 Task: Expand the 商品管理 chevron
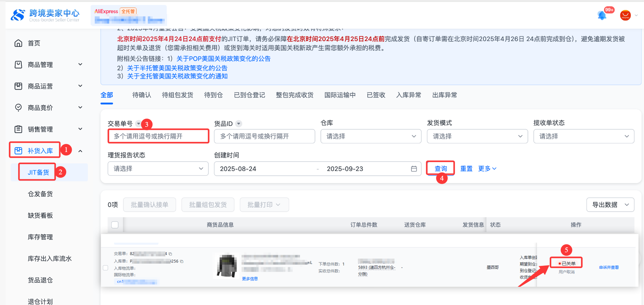coord(80,64)
